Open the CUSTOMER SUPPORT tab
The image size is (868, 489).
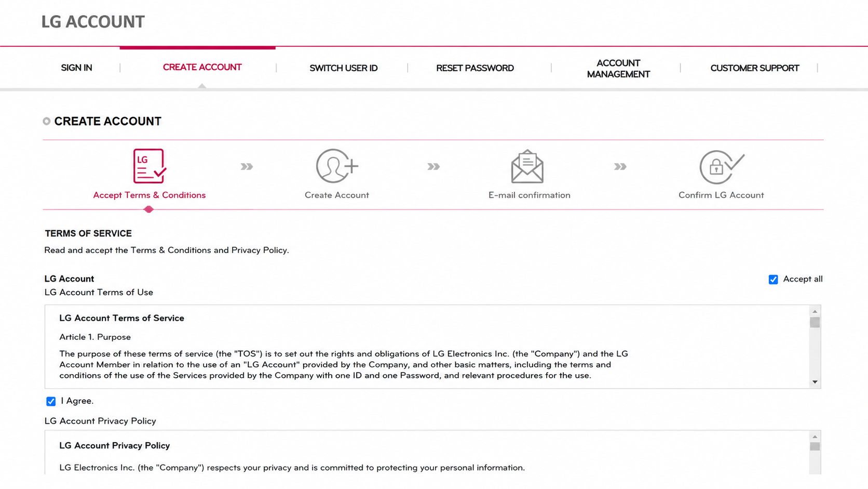click(755, 68)
